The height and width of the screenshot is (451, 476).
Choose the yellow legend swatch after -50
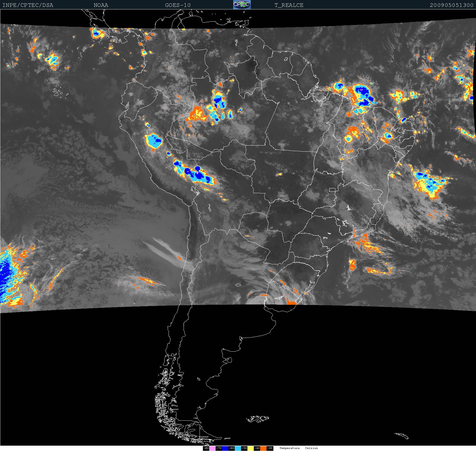pos(250,448)
